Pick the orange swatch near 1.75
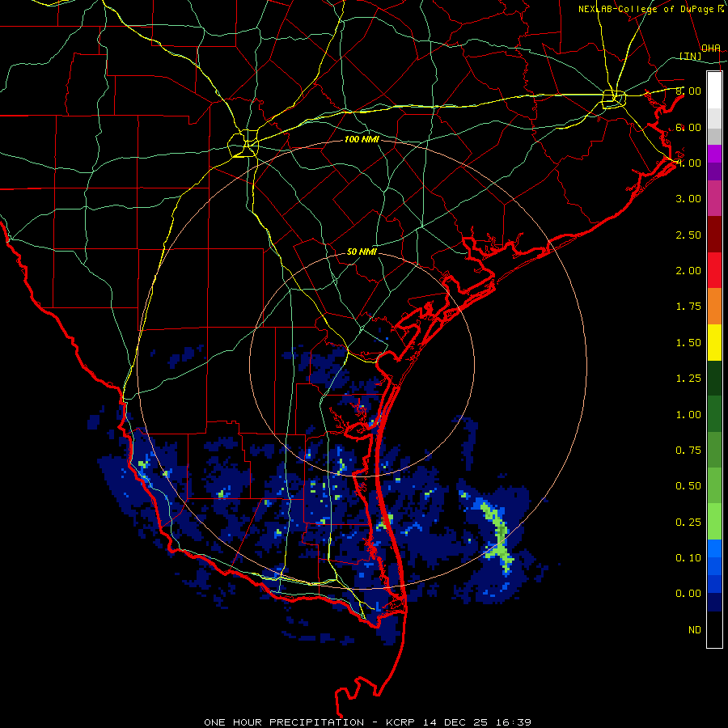The image size is (728, 728). pos(714,306)
